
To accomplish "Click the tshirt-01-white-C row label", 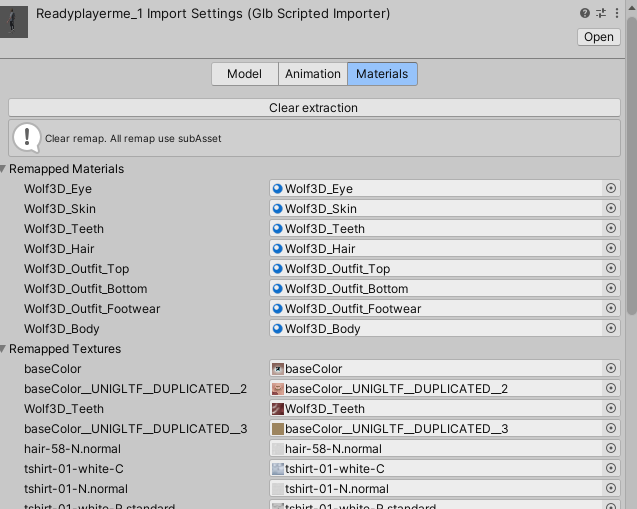I will (x=74, y=469).
